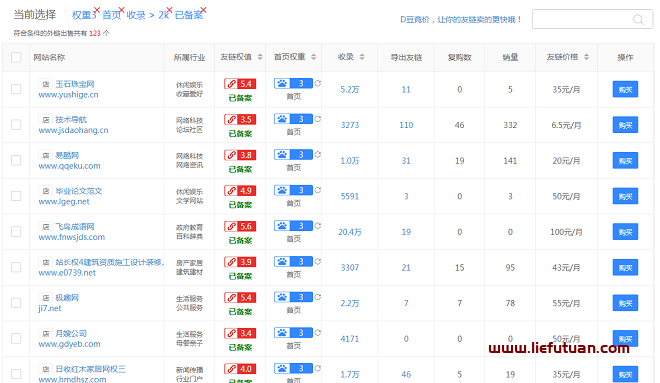The image size is (660, 383).
Task: Refresh homepage weight for qqeku.com row
Action: (x=317, y=154)
